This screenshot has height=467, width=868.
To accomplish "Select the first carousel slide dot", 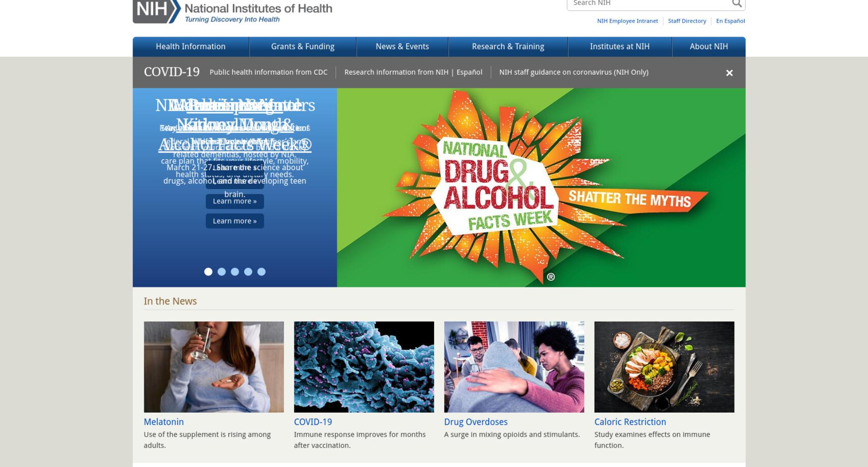I will click(208, 272).
